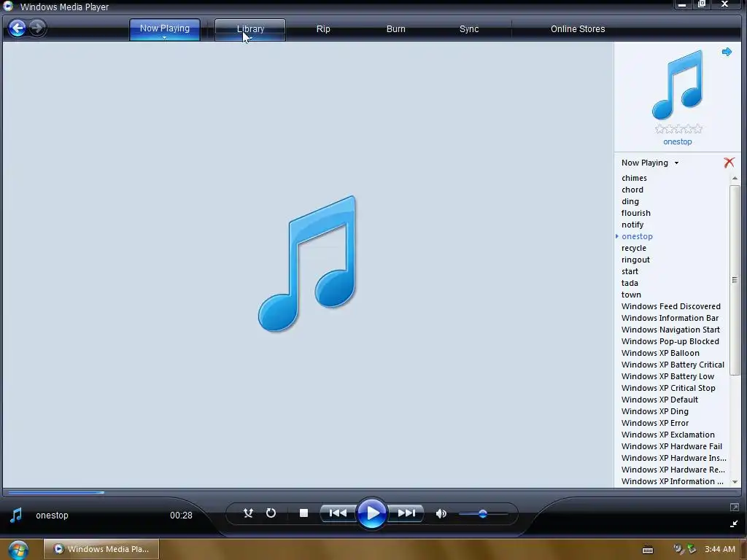The image size is (747, 560).
Task: Select Windows XP Battery Low track
Action: tap(667, 376)
